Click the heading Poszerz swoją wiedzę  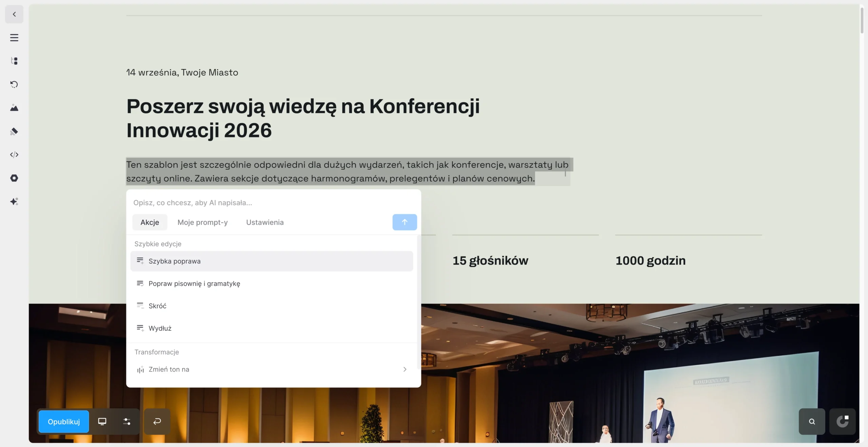pos(303,118)
